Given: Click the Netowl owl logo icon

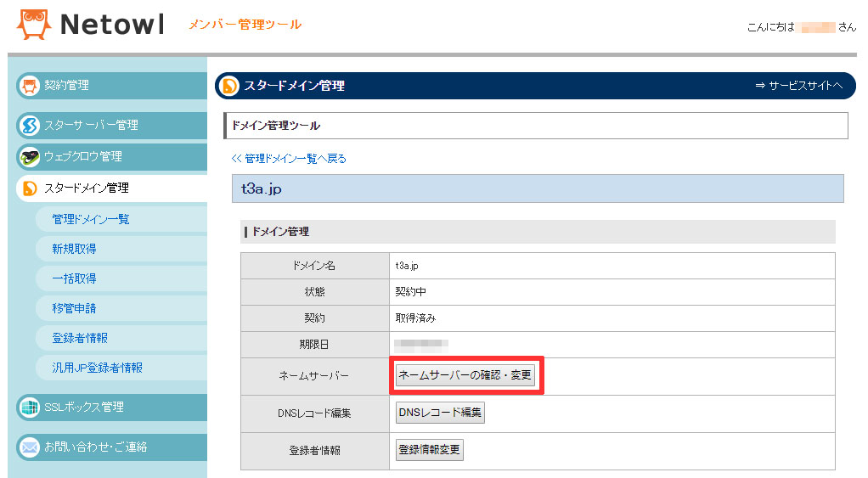Looking at the screenshot, I should pyautogui.click(x=34, y=25).
